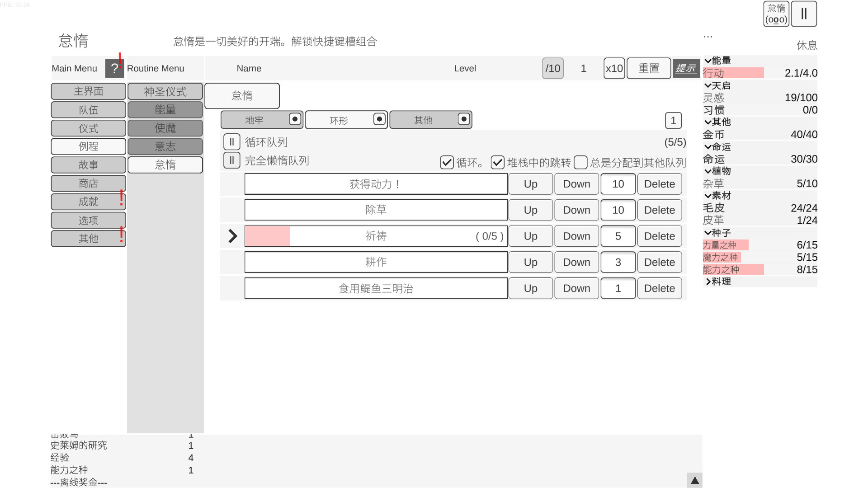Image resolution: width=868 pixels, height=488 pixels.
Task: Disable 堆栈中的跳转 option
Action: coord(497,163)
